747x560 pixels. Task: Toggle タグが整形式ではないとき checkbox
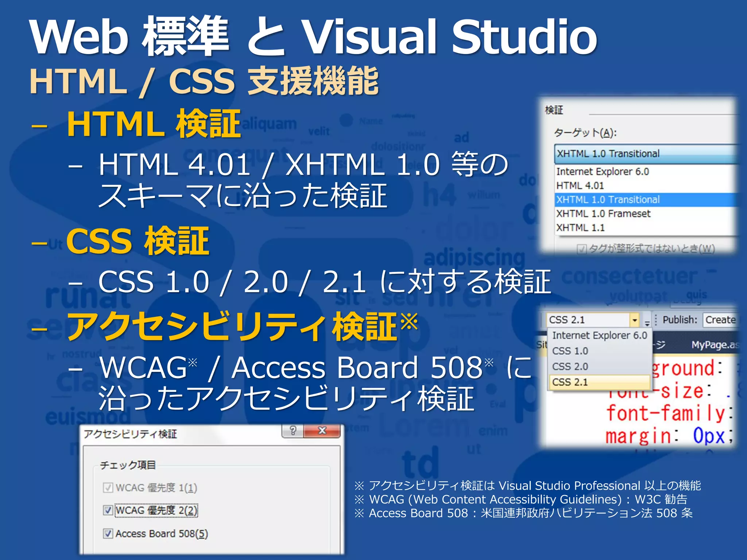pos(581,249)
